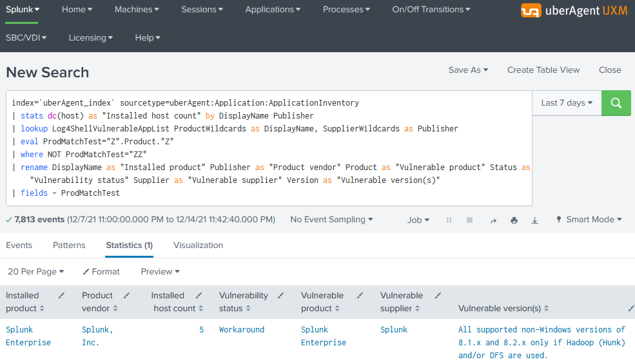
Task: Open the Processes menu
Action: pos(346,9)
